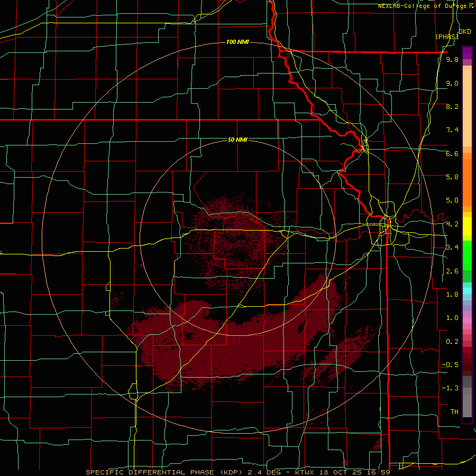Click the 9.0 value on the color scale
Screen dimensions: 476x476
(452, 83)
